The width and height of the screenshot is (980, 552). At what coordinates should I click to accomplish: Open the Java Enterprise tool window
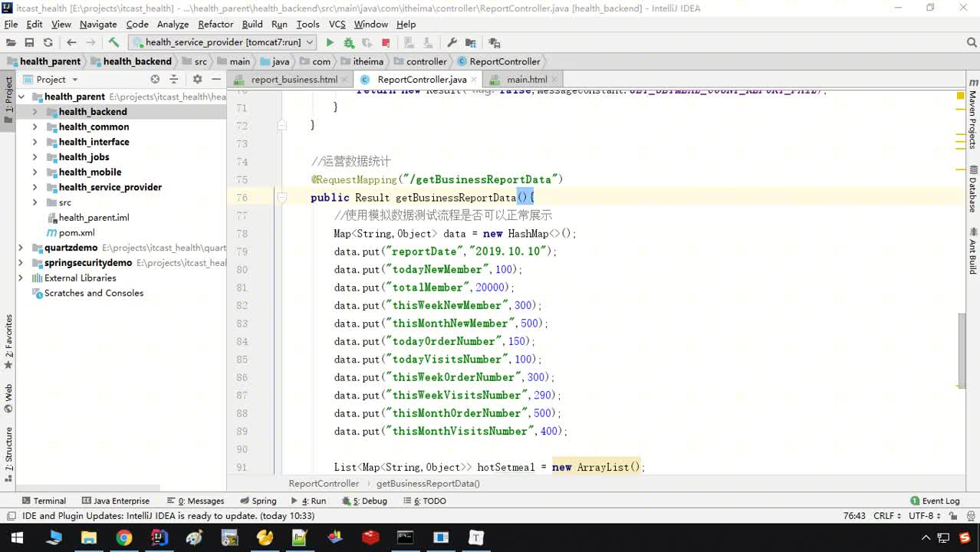[x=116, y=501]
